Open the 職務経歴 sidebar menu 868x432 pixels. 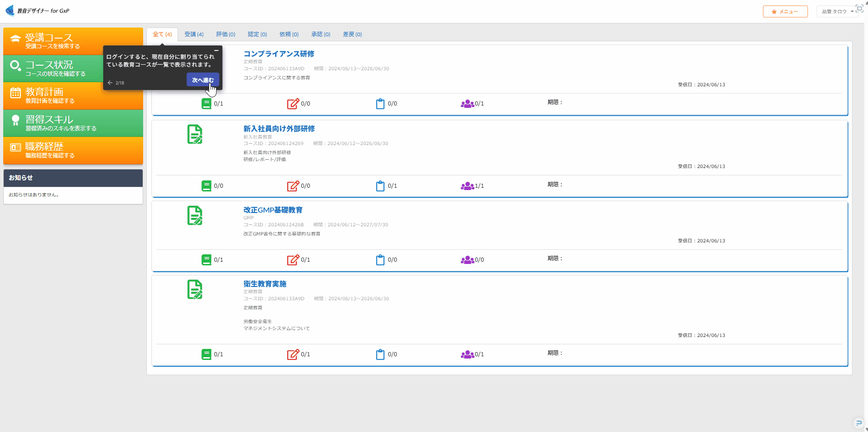tap(73, 150)
